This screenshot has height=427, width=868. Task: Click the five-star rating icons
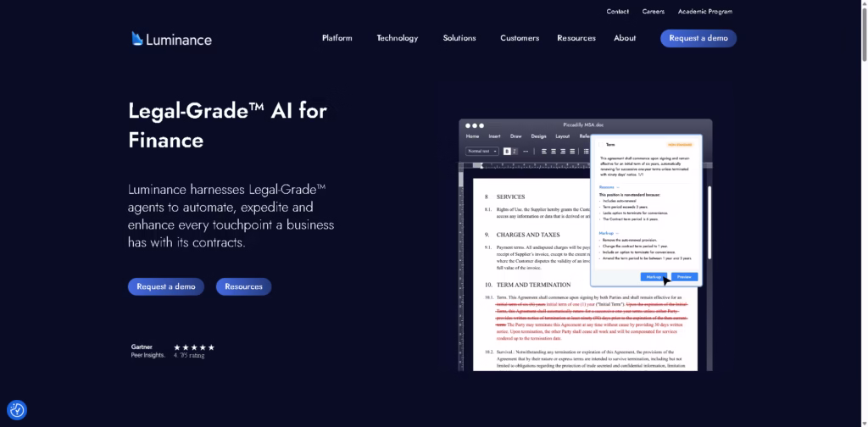[x=194, y=347]
